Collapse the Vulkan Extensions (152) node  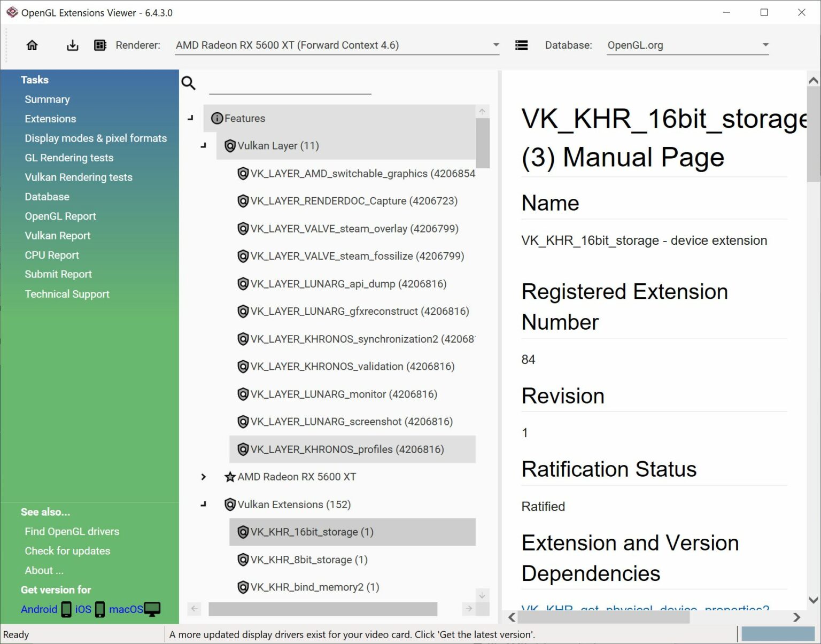point(203,504)
